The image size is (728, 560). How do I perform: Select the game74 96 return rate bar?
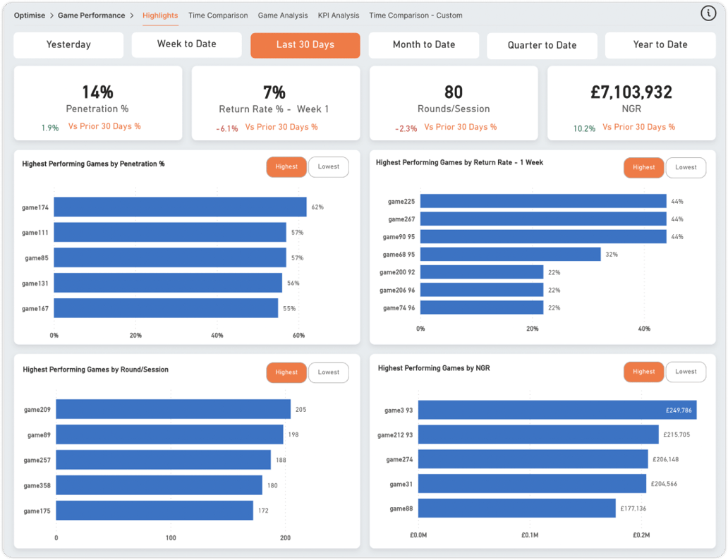pos(482,308)
